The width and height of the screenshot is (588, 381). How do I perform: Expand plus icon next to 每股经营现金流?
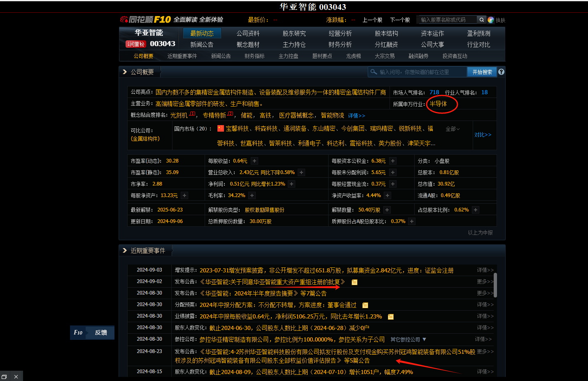[393, 184]
